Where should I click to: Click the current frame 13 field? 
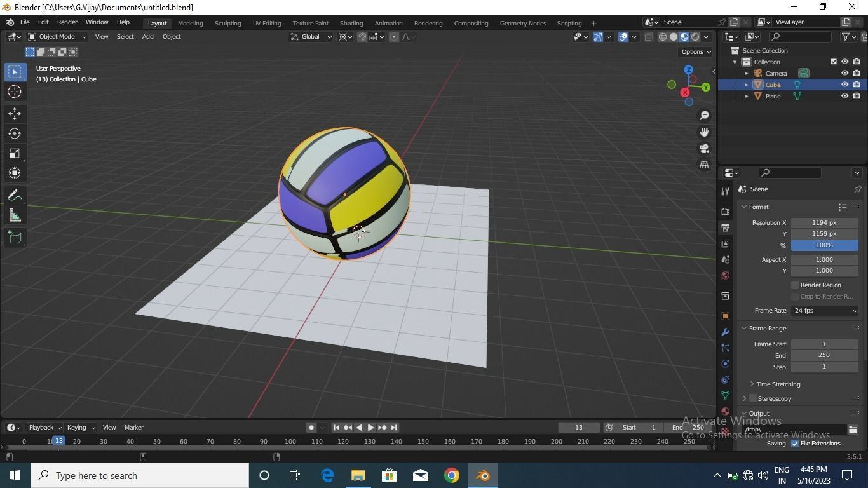pos(579,428)
